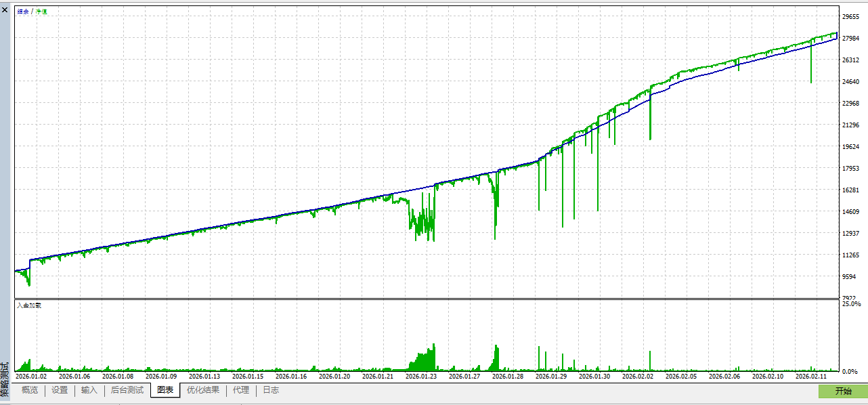Click the 2026.01.08 date label

coord(118,376)
